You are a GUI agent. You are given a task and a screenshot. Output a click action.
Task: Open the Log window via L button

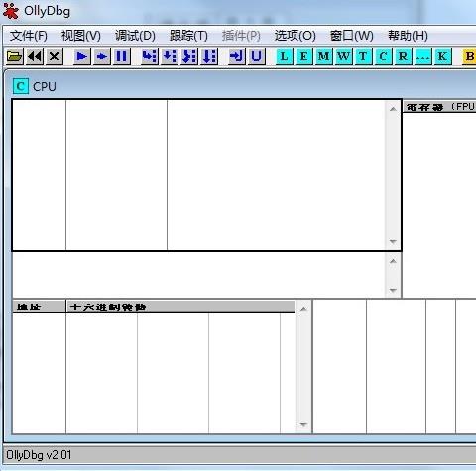coord(284,57)
